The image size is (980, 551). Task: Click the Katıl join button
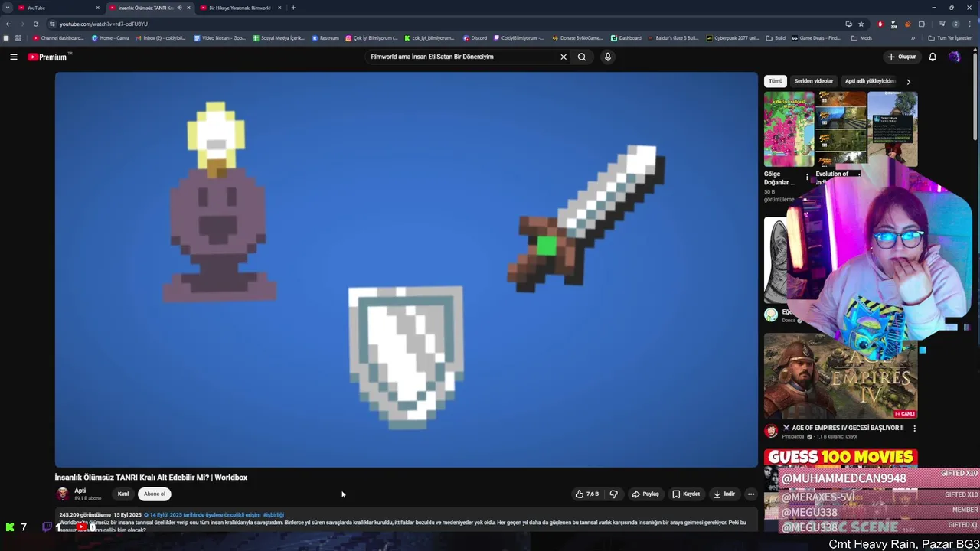click(123, 494)
